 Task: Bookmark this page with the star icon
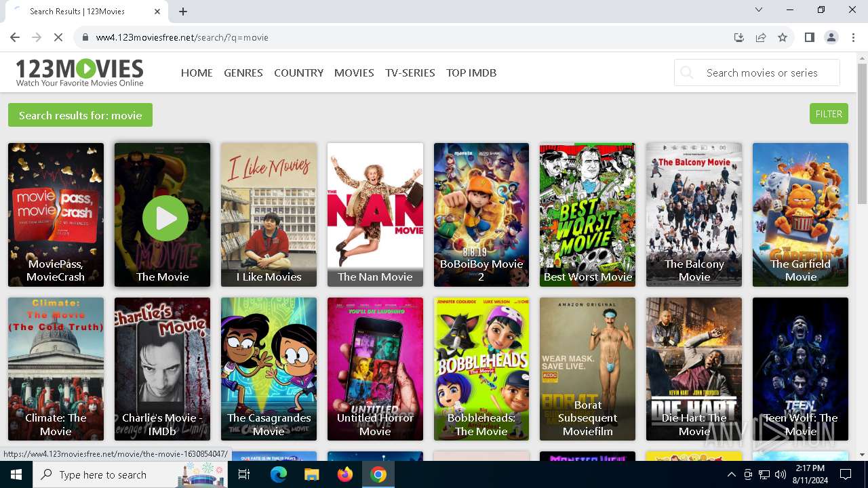click(x=783, y=37)
